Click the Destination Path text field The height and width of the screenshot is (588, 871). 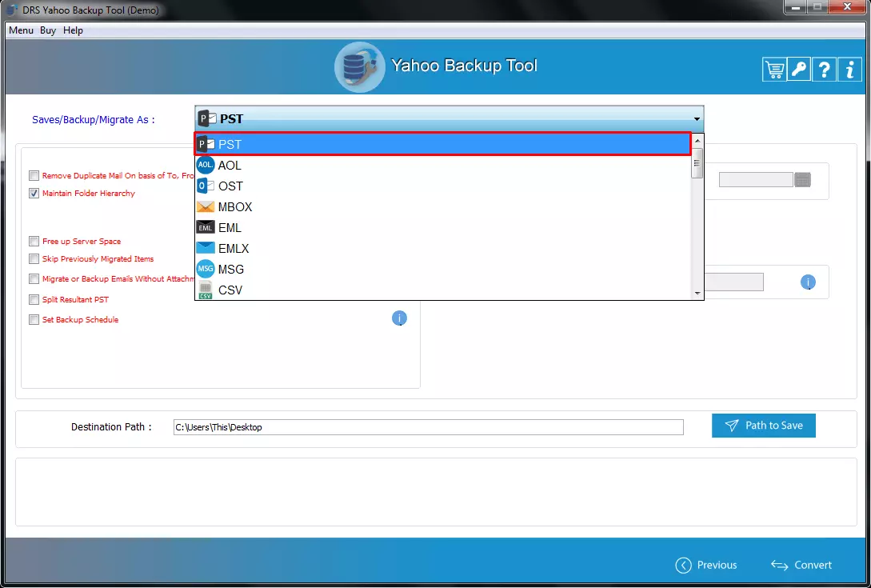pos(428,427)
